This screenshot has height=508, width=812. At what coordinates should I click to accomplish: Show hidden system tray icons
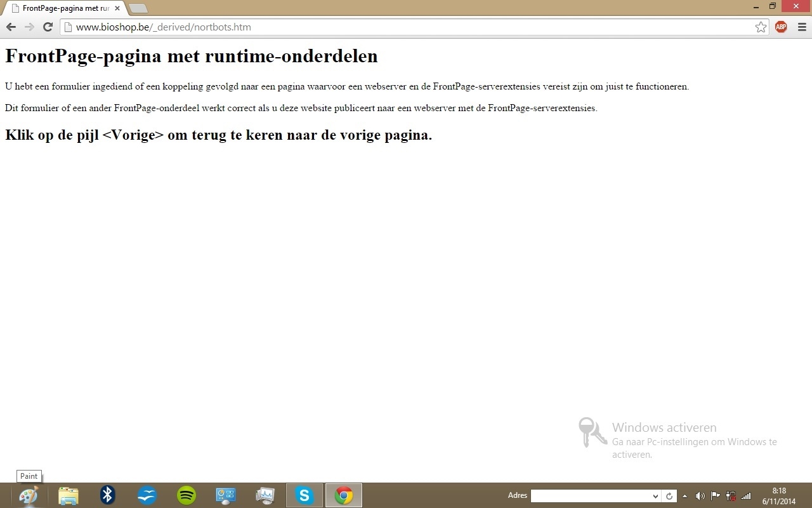click(x=684, y=496)
